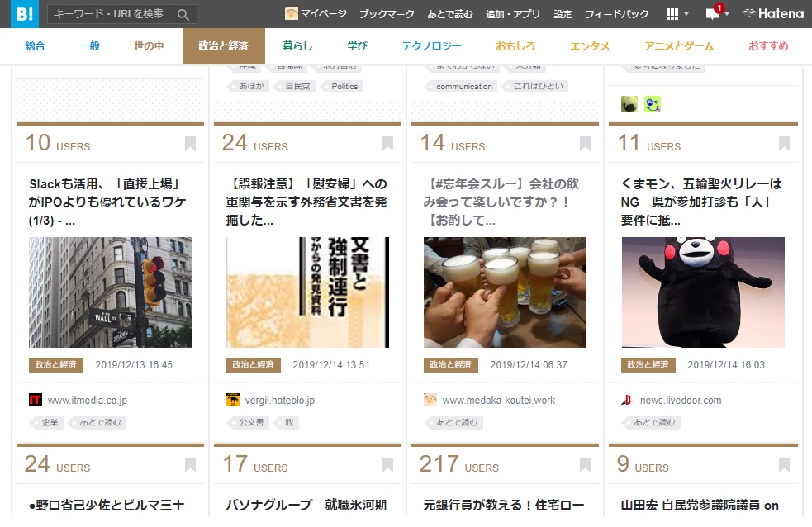Screen dimensions: 812x527
Task: Click the communication tag
Action: tap(463, 87)
